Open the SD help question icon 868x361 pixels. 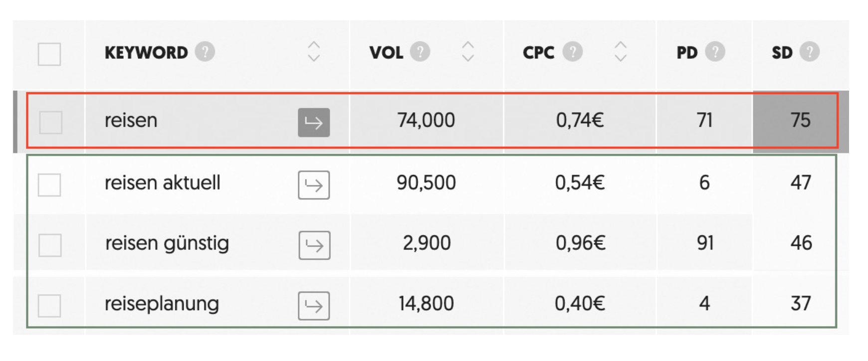[x=810, y=51]
